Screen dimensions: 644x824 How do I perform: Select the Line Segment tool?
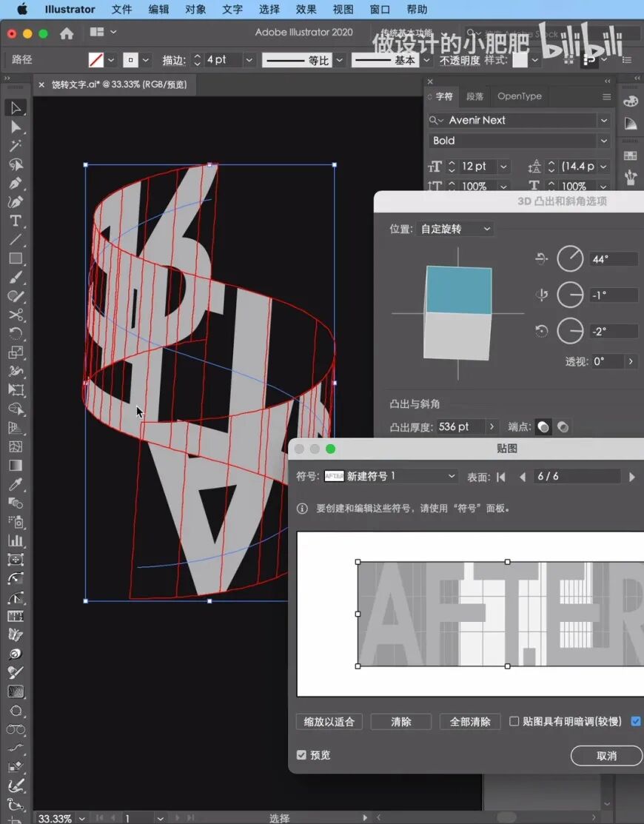click(x=16, y=240)
